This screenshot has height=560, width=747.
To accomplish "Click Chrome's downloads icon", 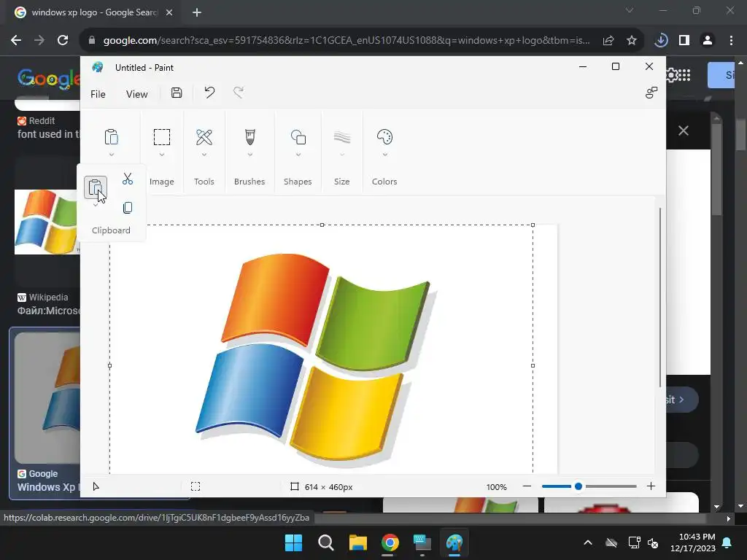I will point(661,41).
